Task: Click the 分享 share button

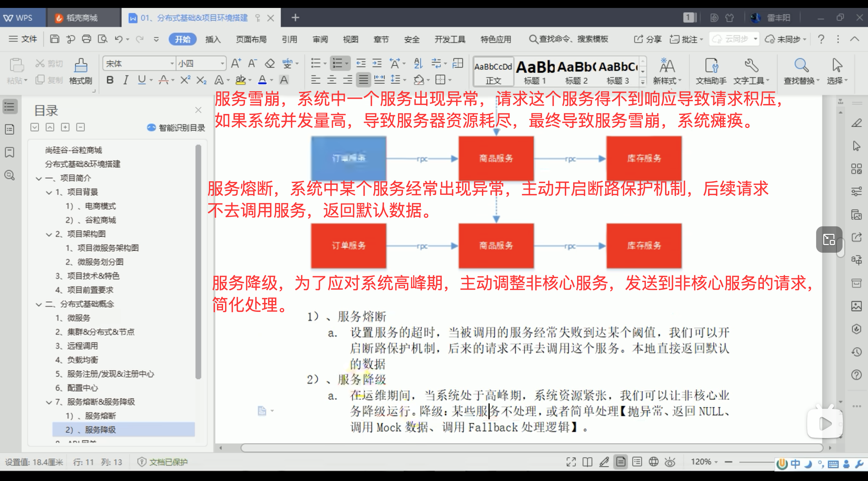Action: pyautogui.click(x=648, y=39)
